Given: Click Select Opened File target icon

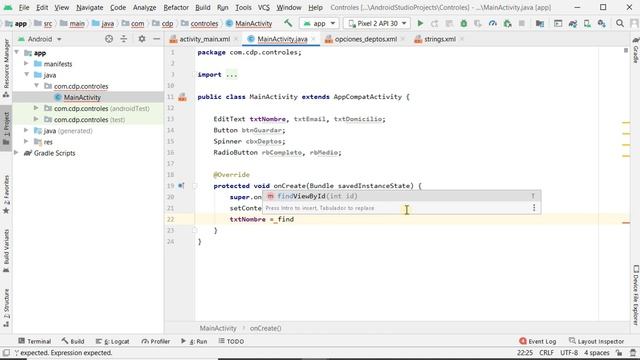Looking at the screenshot, I should tap(109, 39).
